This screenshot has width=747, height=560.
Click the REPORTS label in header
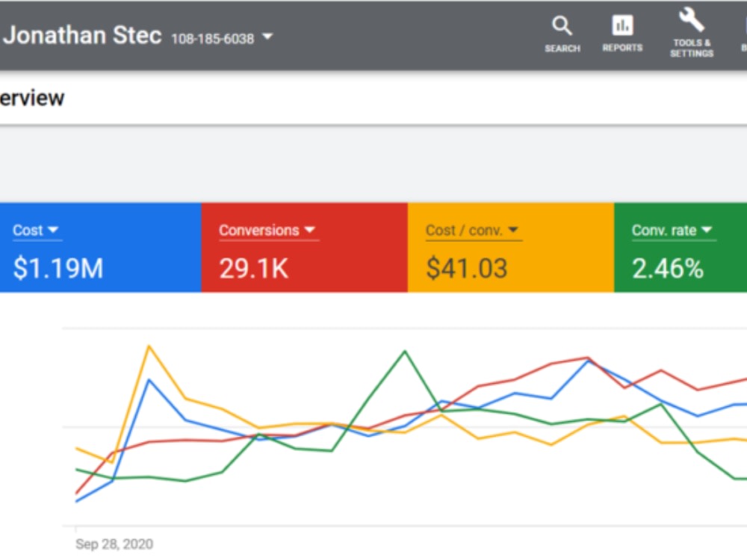click(x=622, y=48)
